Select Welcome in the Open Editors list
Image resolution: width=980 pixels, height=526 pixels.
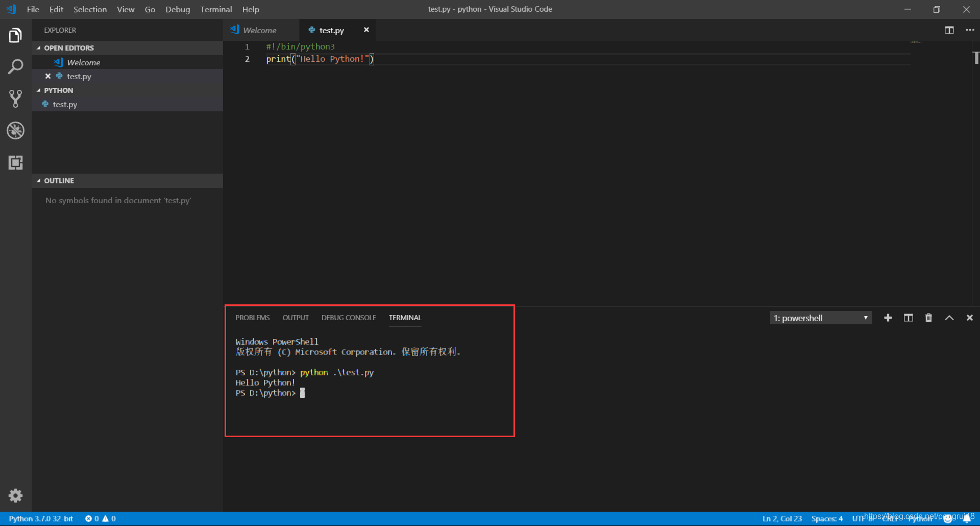(127, 62)
